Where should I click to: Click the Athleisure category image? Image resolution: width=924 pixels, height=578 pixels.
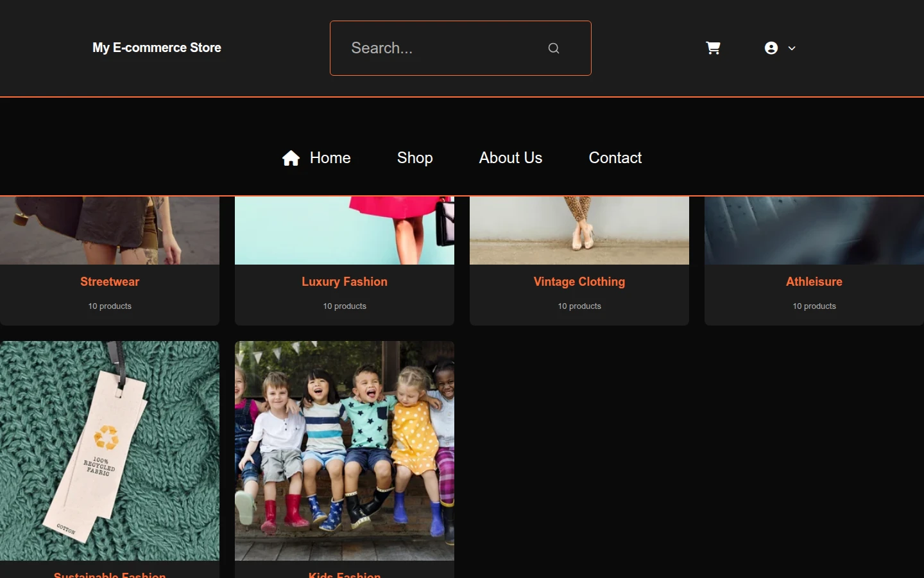[x=814, y=231]
